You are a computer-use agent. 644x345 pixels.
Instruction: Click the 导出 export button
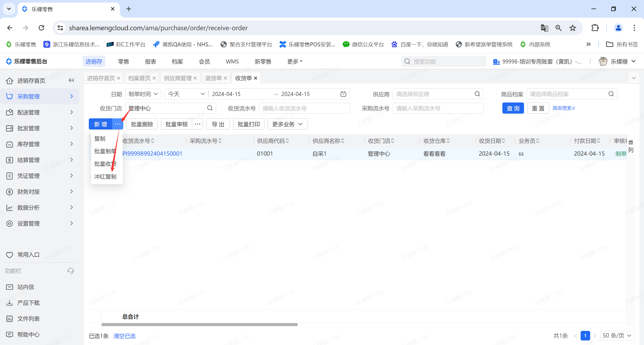coord(218,124)
